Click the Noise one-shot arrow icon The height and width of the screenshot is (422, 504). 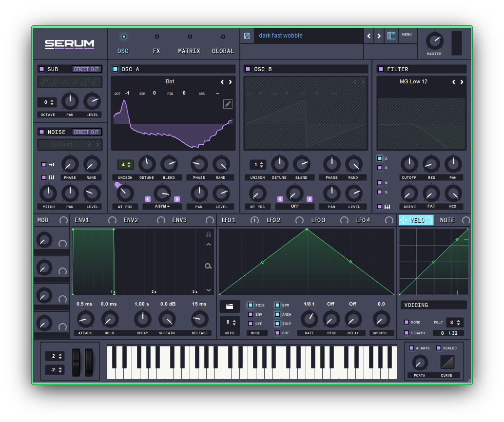coord(52,165)
